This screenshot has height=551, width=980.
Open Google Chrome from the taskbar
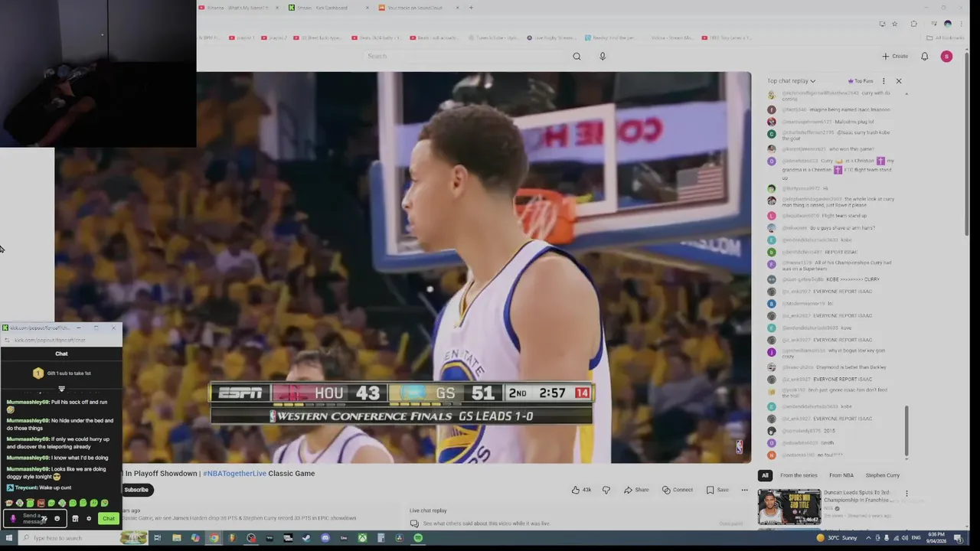click(214, 538)
